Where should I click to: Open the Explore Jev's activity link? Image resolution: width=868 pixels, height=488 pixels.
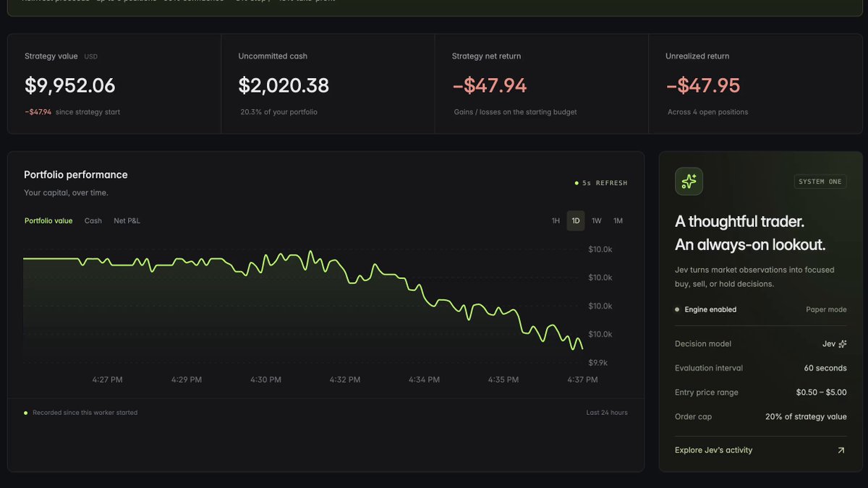pos(713,450)
